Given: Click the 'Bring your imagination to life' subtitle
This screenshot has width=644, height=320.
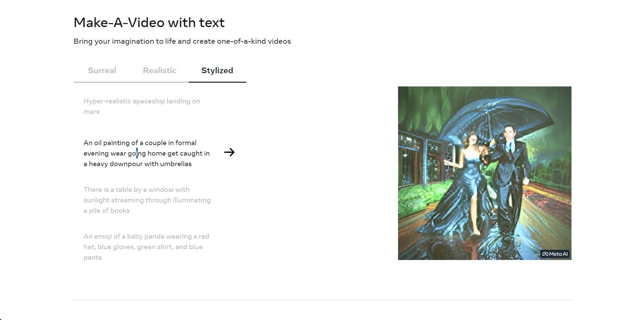Looking at the screenshot, I should tap(182, 41).
